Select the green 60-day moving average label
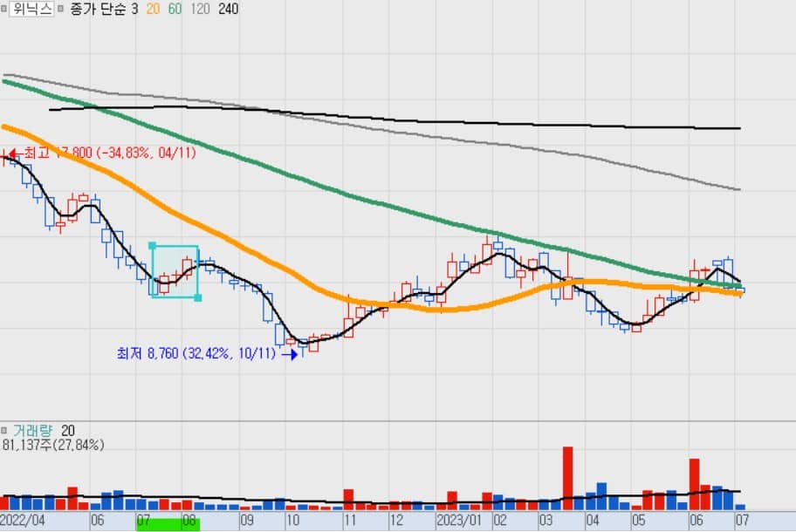 [175, 9]
